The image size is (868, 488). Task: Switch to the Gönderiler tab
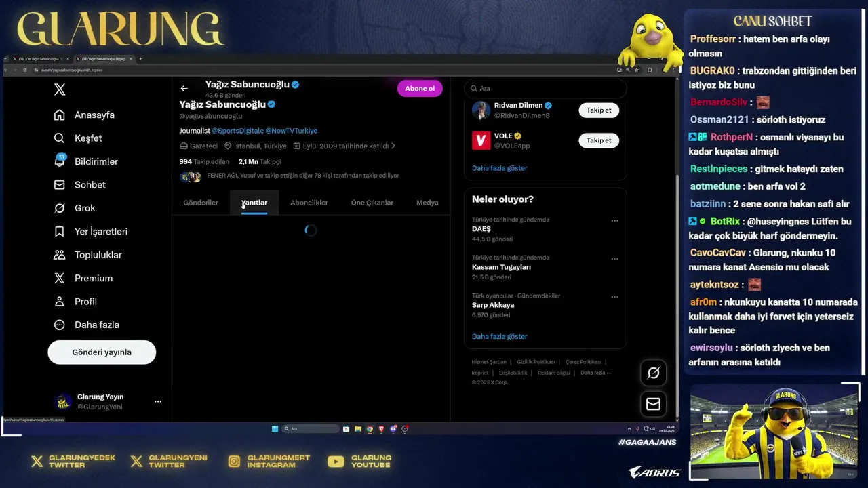(x=201, y=203)
